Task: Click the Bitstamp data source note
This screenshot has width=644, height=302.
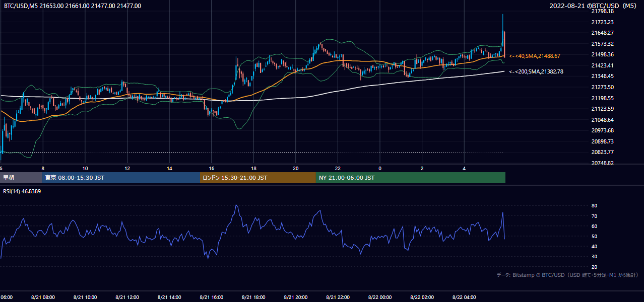Action: tap(568, 275)
